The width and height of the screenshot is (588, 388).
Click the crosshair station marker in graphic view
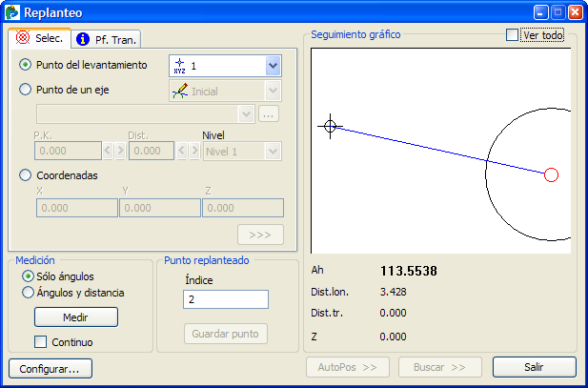[331, 126]
